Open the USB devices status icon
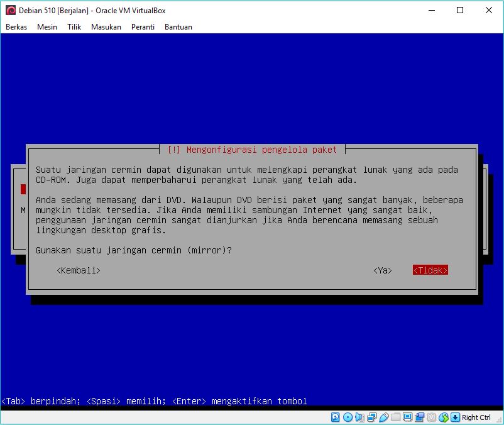Viewport: 504px width, 425px height. (x=384, y=417)
